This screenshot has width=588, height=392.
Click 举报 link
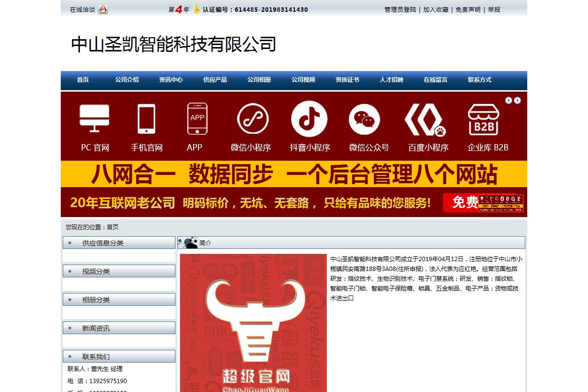494,9
